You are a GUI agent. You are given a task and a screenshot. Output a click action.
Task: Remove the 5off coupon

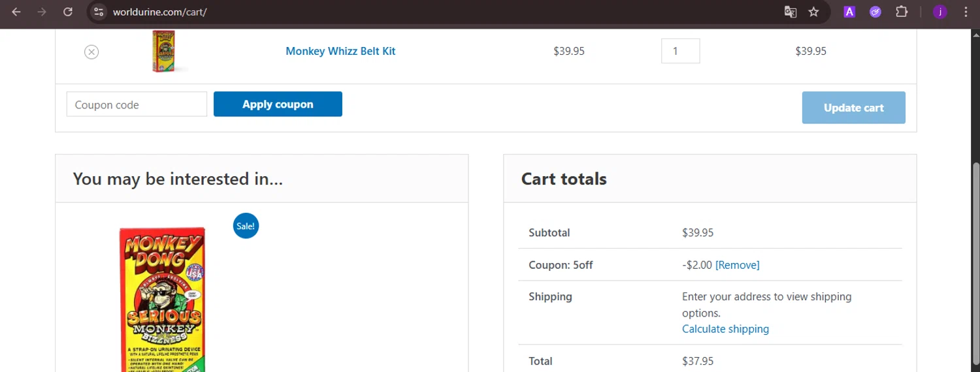point(737,265)
